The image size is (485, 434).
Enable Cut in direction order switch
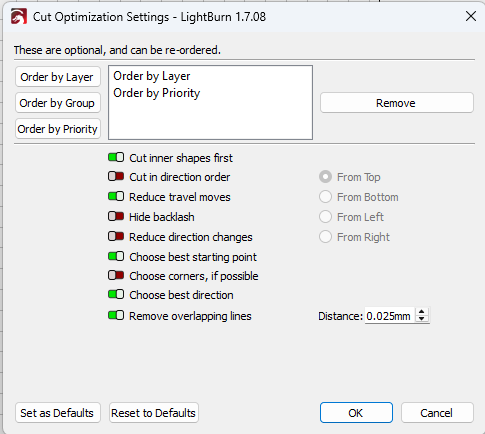(116, 176)
